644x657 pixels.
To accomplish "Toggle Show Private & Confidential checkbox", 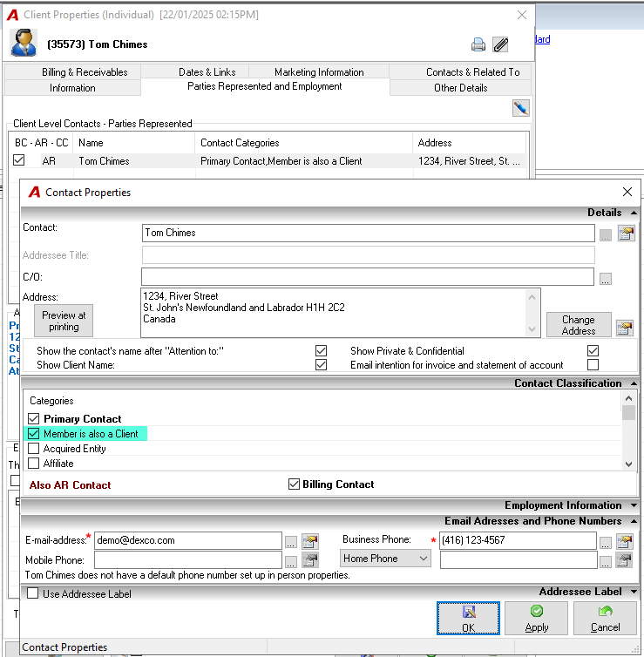I will point(593,350).
